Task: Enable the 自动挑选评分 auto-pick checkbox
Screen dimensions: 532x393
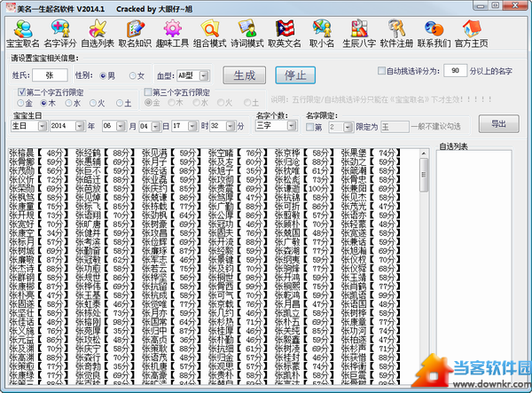Action: point(381,71)
